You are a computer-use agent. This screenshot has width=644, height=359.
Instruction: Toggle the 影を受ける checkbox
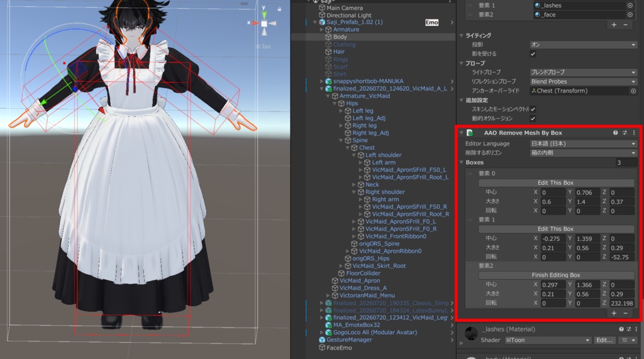[x=533, y=54]
